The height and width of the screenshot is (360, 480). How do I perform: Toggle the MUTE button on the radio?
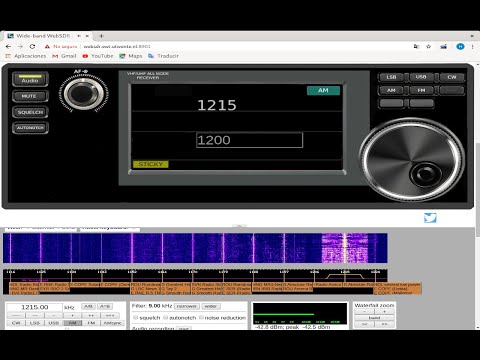point(30,96)
